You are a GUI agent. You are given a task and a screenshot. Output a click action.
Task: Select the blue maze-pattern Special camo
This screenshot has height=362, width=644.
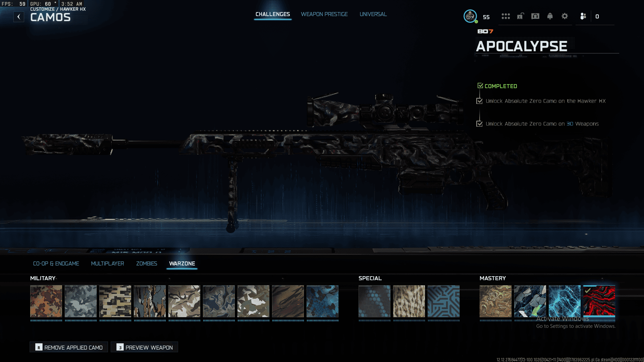[x=444, y=301]
